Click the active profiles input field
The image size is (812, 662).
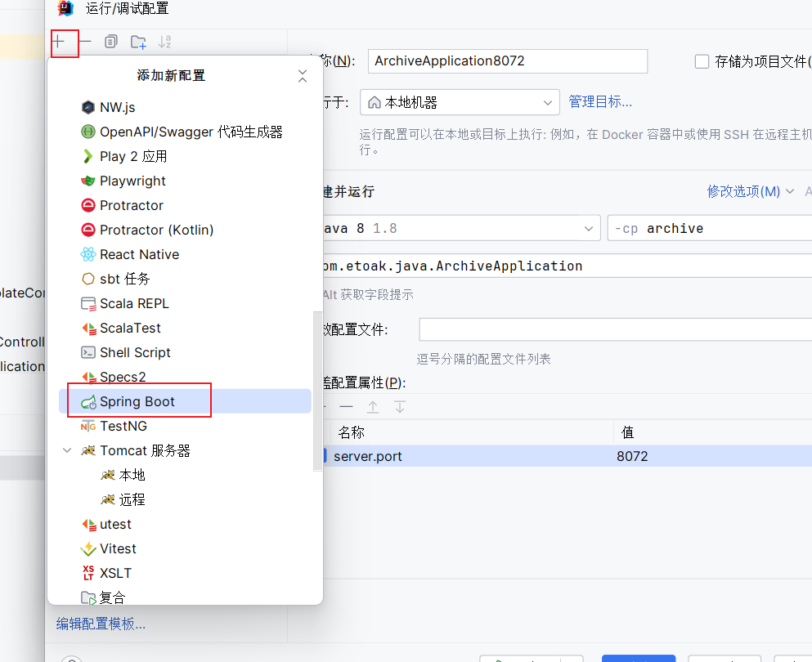coord(615,329)
